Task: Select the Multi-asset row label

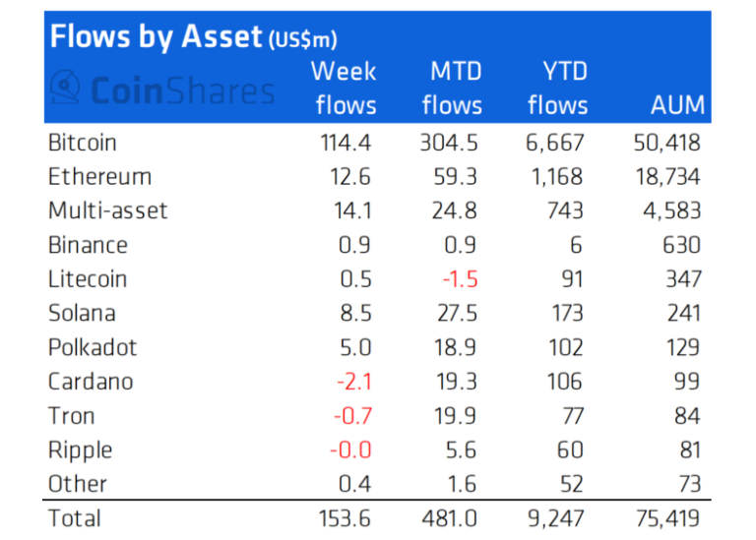Action: pyautogui.click(x=107, y=210)
